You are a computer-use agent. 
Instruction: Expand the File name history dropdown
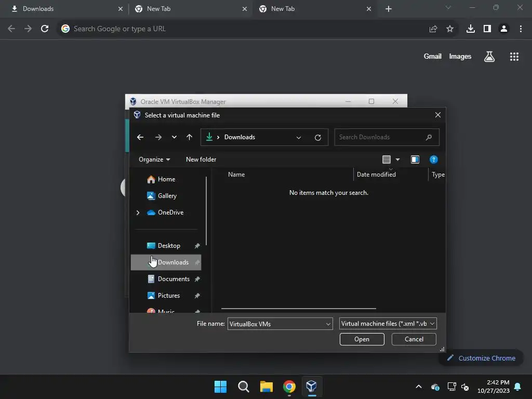point(328,324)
